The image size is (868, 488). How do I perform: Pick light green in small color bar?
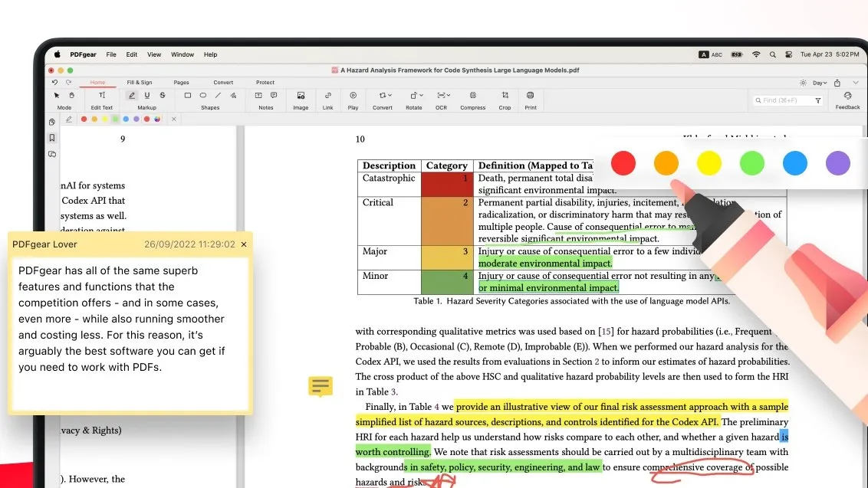[115, 119]
